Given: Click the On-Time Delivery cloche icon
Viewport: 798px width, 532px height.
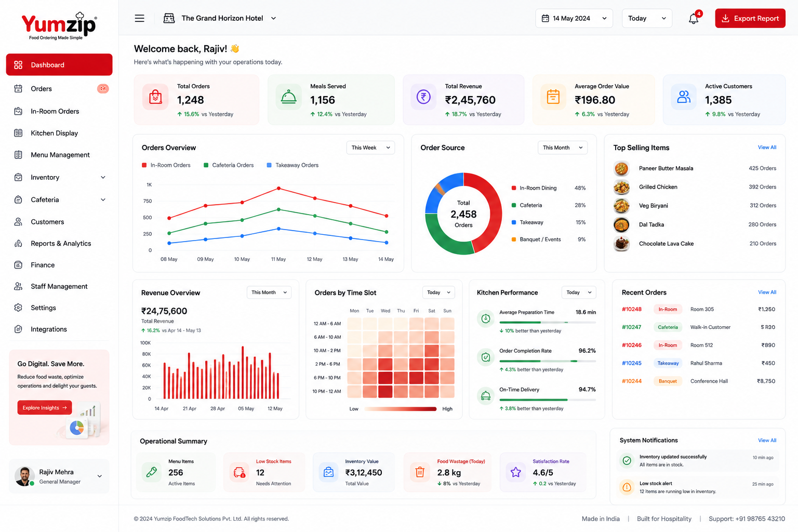Looking at the screenshot, I should [x=486, y=396].
